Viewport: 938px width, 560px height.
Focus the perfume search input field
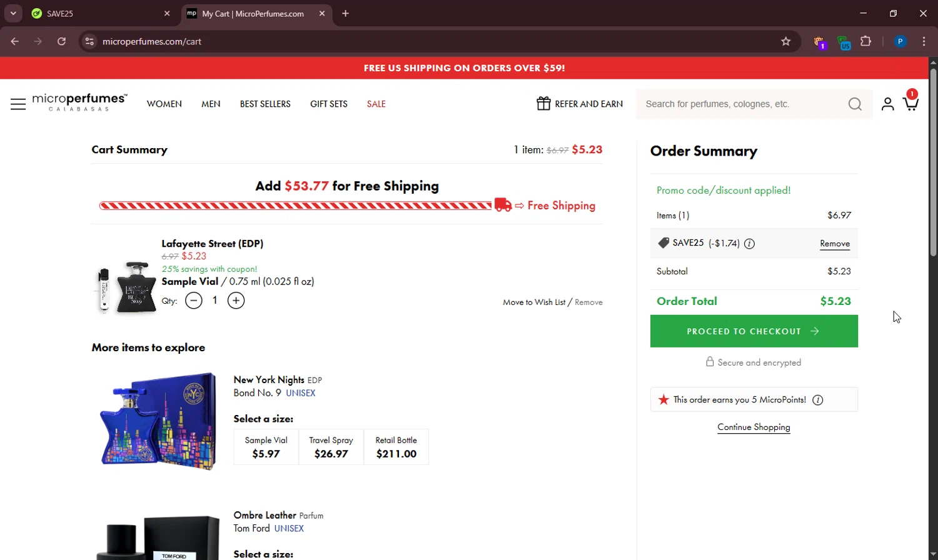click(741, 104)
